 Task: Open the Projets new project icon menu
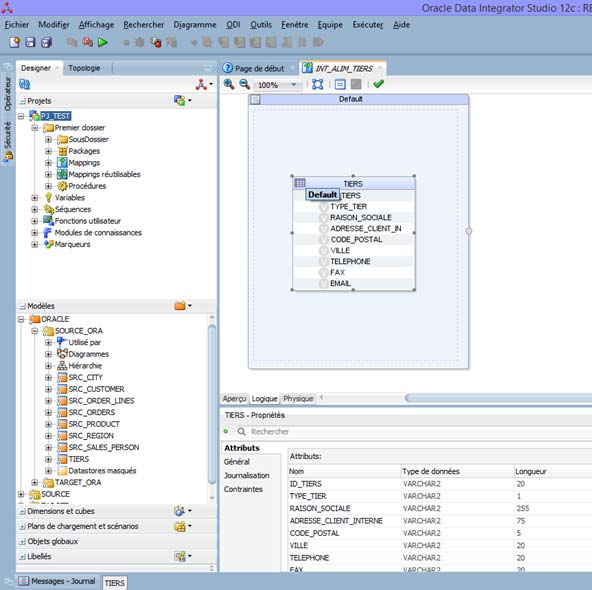pyautogui.click(x=183, y=100)
